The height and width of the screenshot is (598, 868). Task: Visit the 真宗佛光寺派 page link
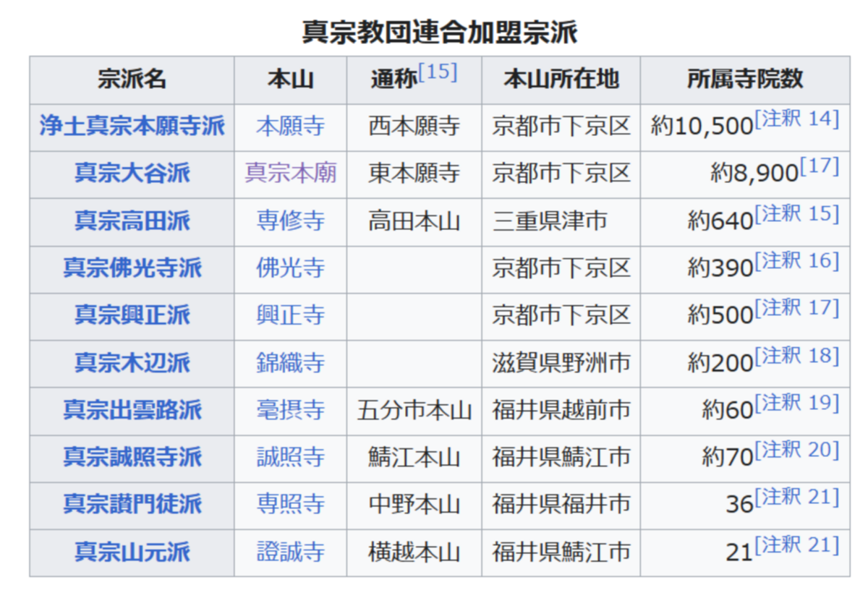click(132, 268)
